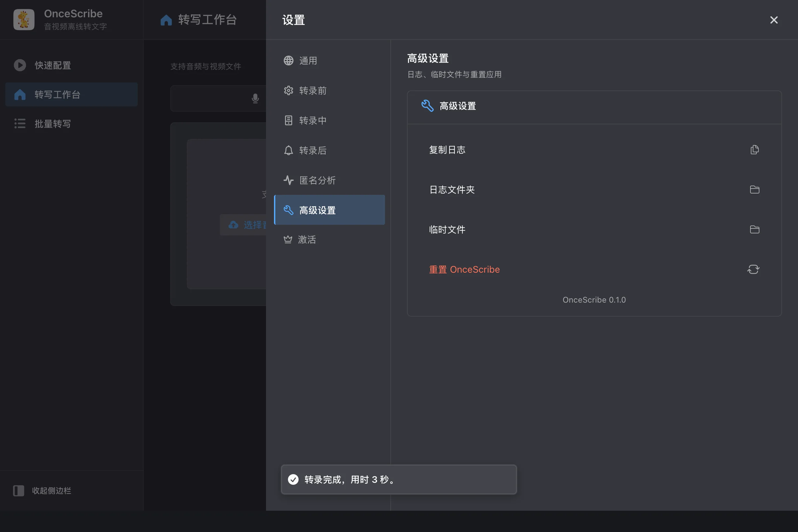798x532 pixels.
Task: Open 快速配置 in the left sidebar
Action: (71, 65)
